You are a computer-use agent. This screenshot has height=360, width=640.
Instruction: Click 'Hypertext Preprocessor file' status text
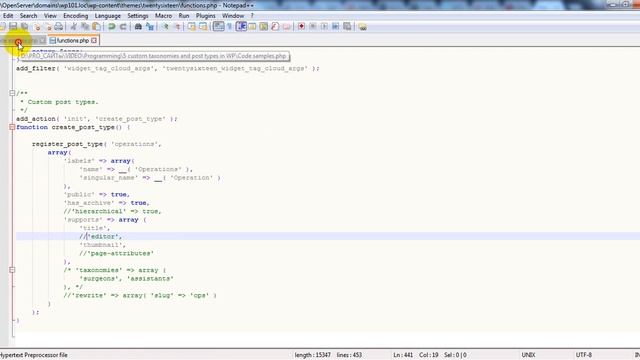tap(34, 355)
